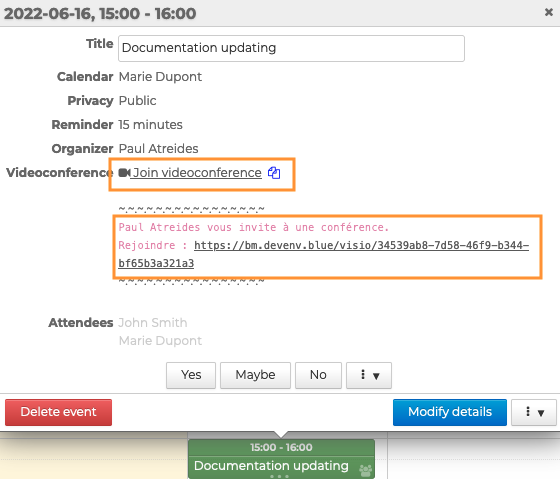Respond Maybe to the invitation
This screenshot has height=479, width=560.
click(x=255, y=375)
